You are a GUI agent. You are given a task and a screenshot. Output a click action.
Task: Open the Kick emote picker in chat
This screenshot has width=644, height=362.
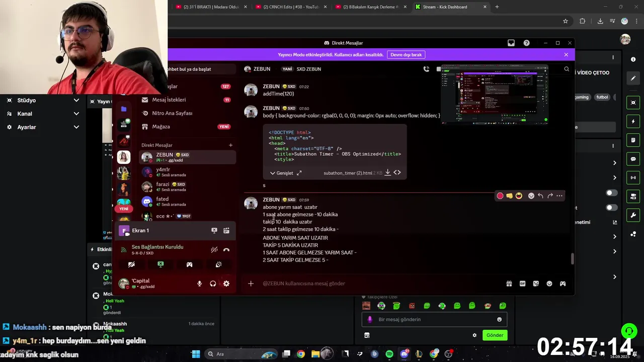point(499,319)
